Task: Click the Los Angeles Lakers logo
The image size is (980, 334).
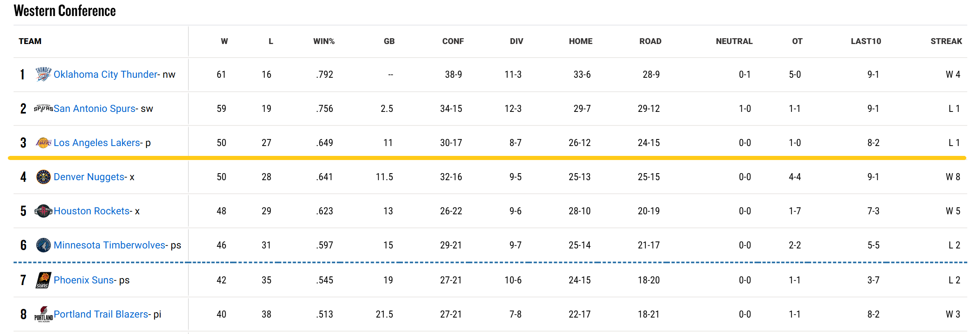Action: coord(43,143)
